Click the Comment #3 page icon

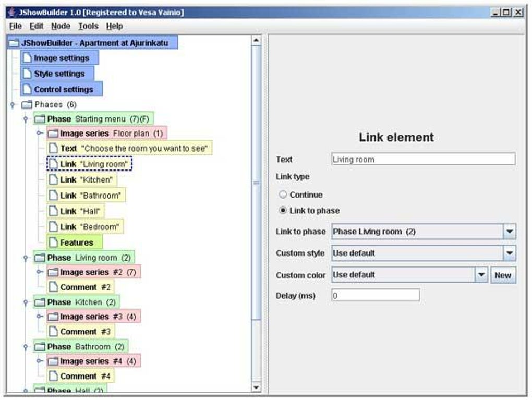click(53, 332)
